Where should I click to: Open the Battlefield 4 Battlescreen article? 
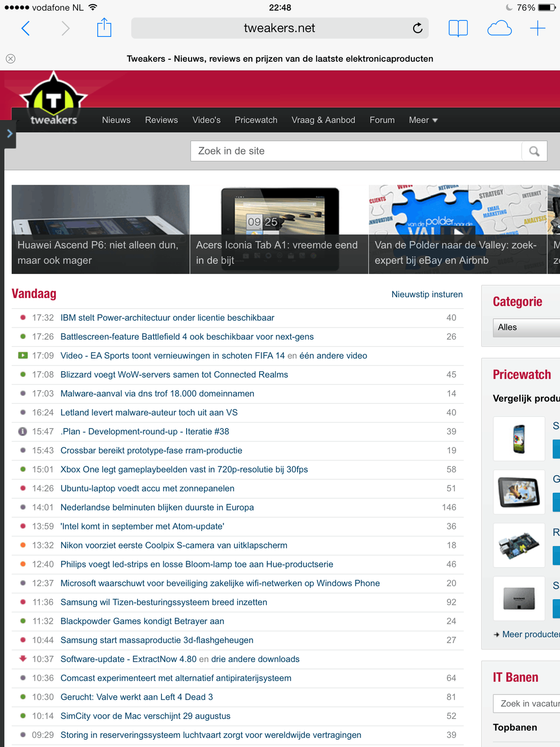pos(187,337)
